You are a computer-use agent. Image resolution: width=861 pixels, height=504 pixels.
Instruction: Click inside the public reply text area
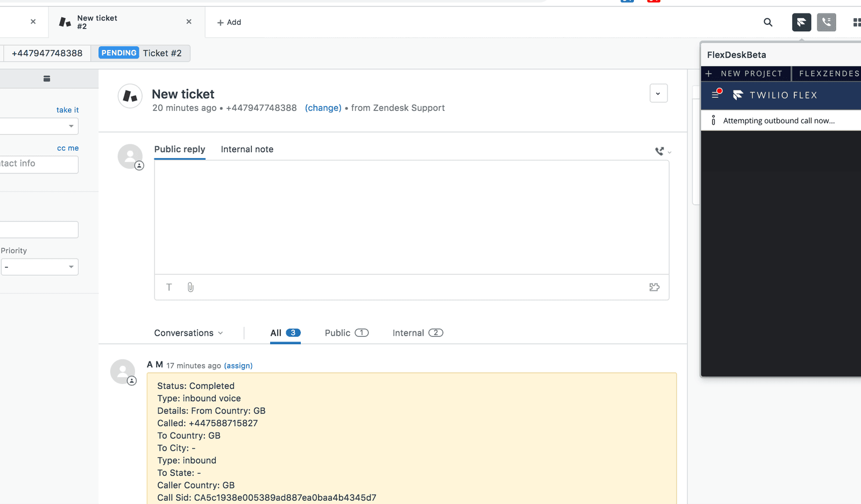tap(412, 215)
